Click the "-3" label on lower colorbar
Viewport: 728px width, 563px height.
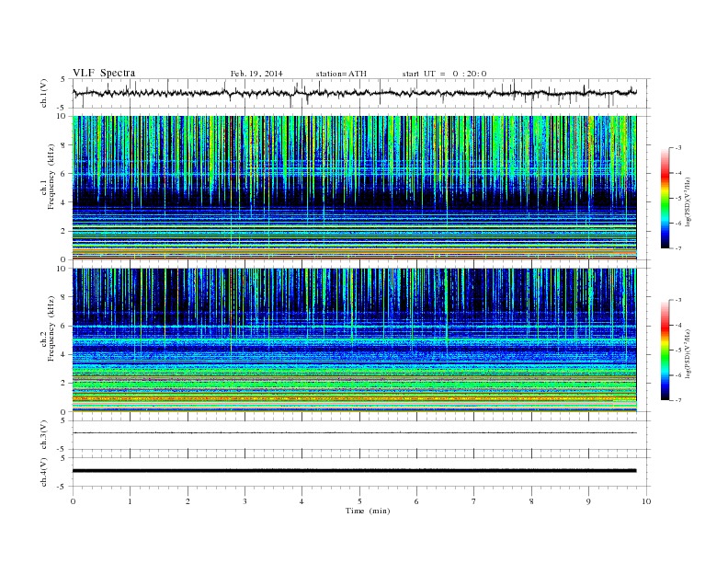(678, 300)
